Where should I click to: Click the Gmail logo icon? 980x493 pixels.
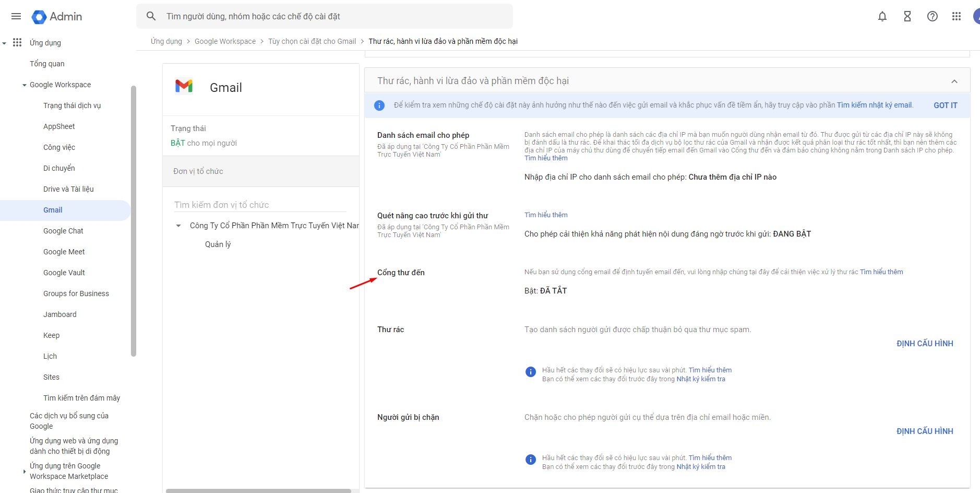(x=184, y=86)
